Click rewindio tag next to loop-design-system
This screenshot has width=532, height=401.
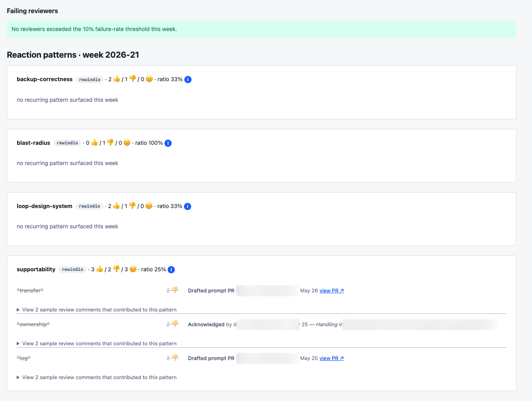tap(90, 206)
